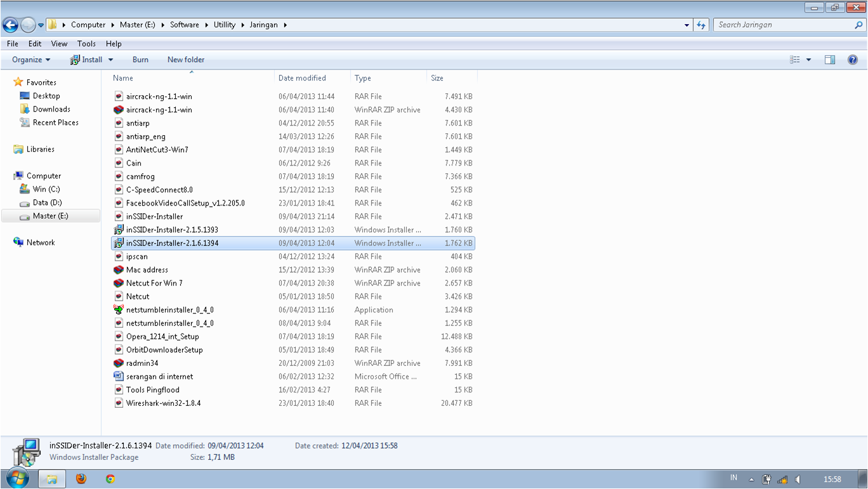
Task: Open the Tools menu
Action: (x=86, y=44)
